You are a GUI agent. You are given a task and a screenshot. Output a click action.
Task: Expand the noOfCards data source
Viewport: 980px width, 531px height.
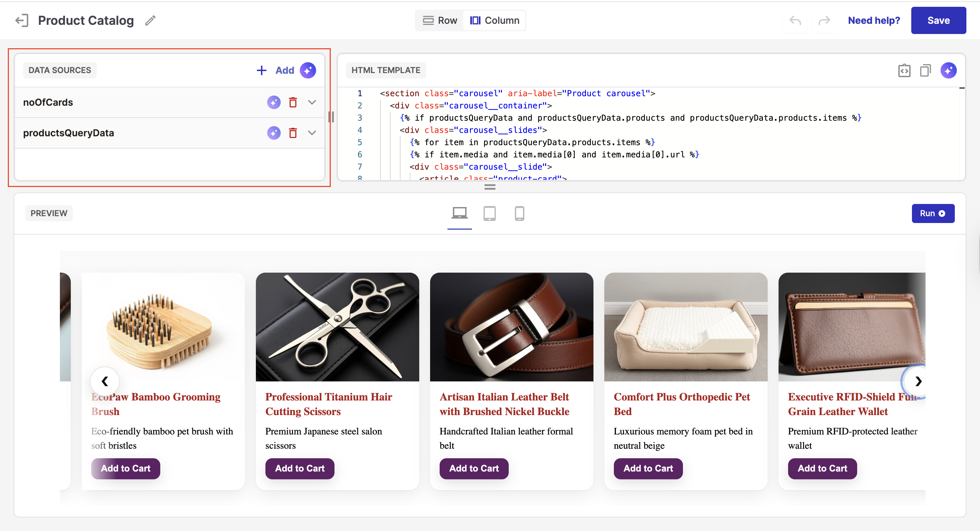tap(312, 102)
